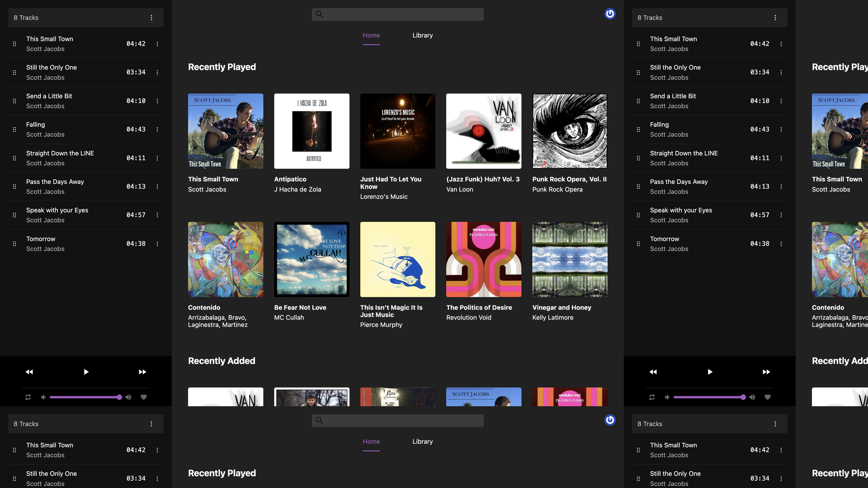Skip to the previous track in the right player
Viewport: 868px width, 488px height.
(653, 372)
